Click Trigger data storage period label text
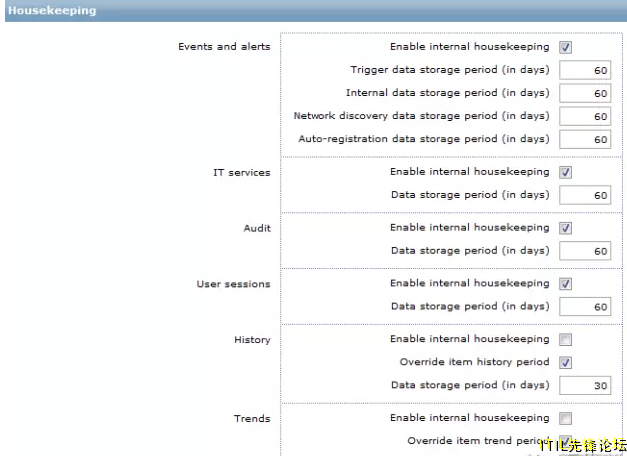The width and height of the screenshot is (627, 456). (450, 70)
